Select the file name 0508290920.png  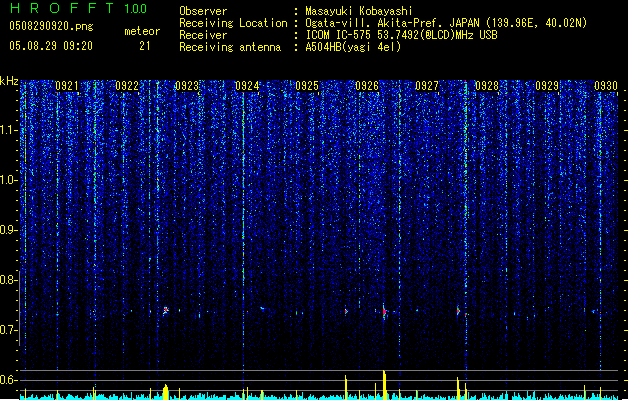tap(51, 26)
